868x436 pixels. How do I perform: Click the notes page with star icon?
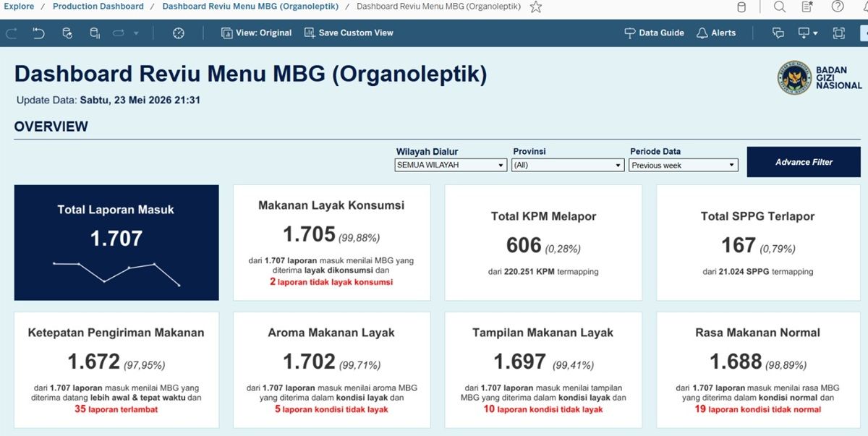point(807,7)
